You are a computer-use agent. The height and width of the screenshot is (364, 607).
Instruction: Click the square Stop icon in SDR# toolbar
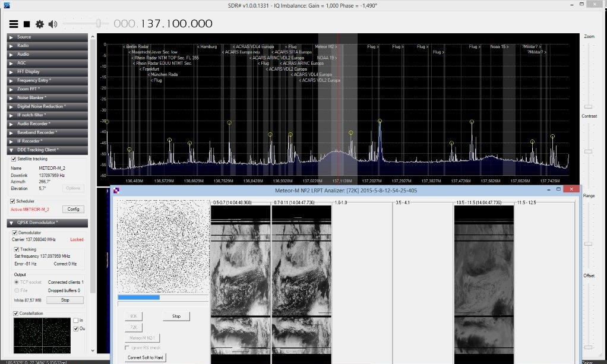pos(26,24)
